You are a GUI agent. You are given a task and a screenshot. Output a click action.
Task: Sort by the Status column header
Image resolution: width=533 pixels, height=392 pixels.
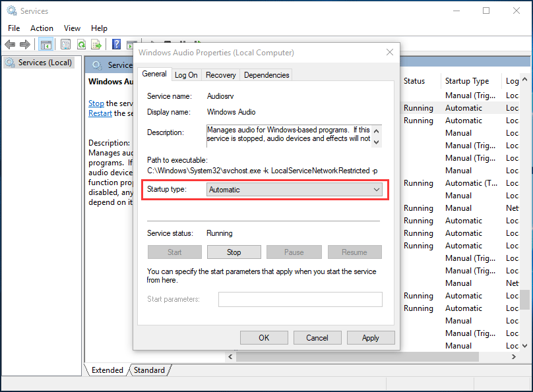414,81
